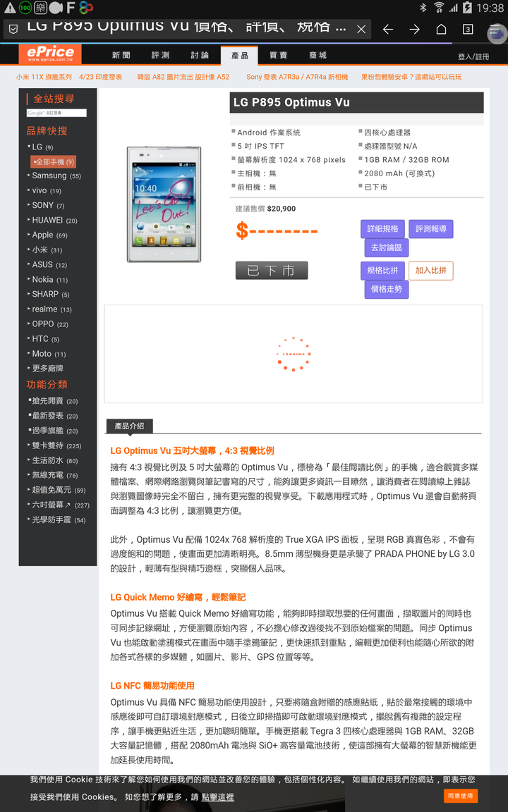
Task: Click the 詳細規格 button
Action: click(x=382, y=229)
